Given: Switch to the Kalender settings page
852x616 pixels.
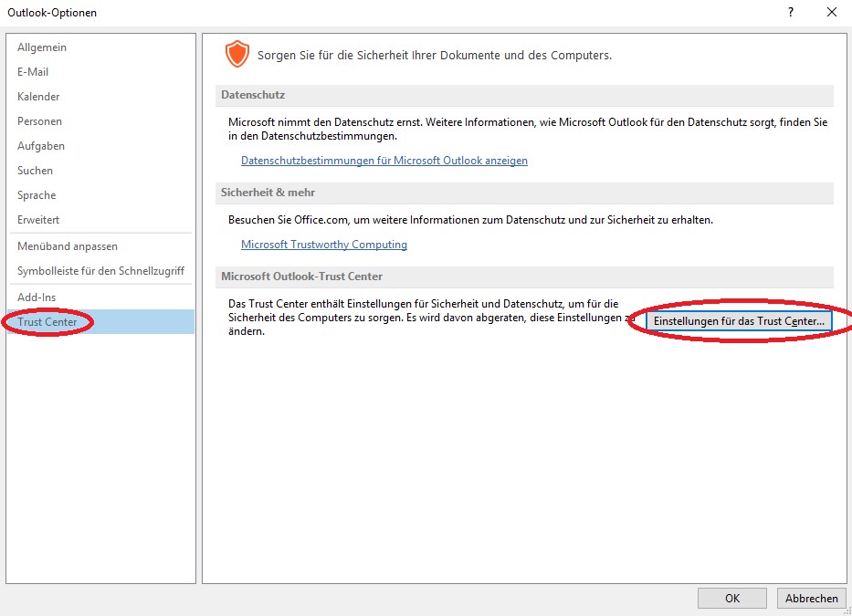Looking at the screenshot, I should pyautogui.click(x=38, y=97).
